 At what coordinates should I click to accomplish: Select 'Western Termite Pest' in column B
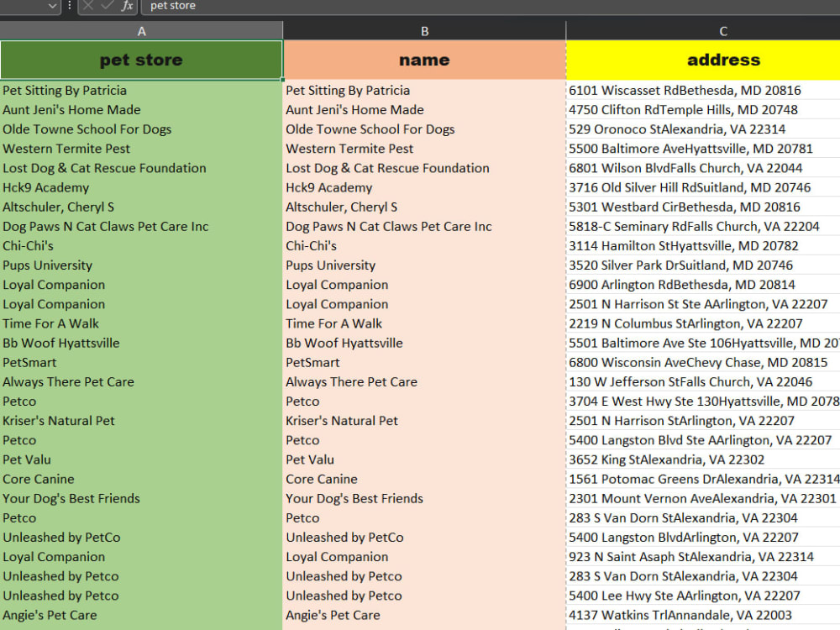point(349,149)
